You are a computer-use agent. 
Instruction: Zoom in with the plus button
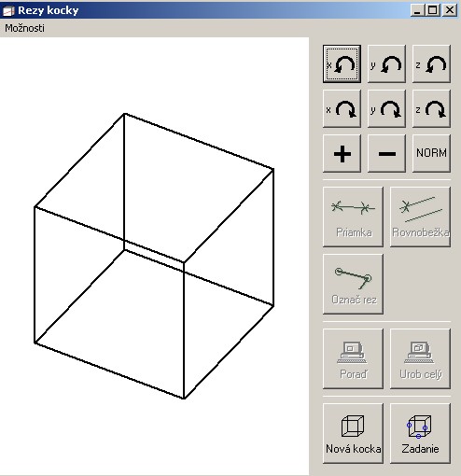coord(342,153)
